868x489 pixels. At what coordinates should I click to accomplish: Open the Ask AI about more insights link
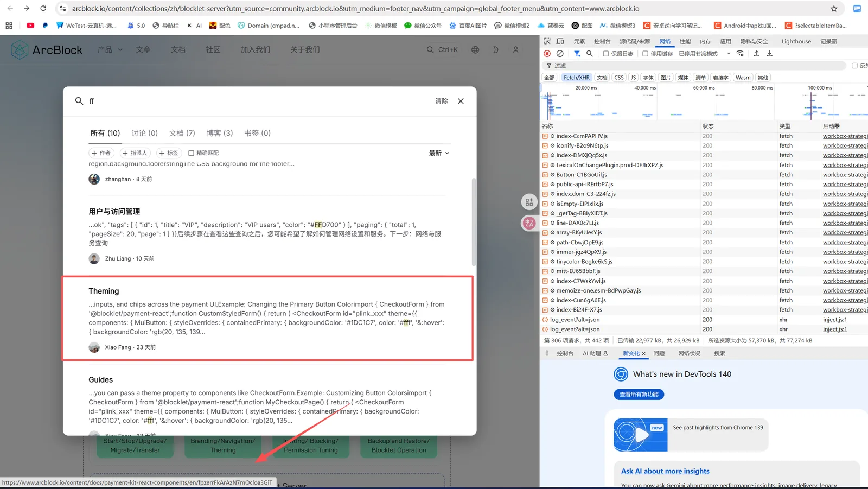[x=665, y=471]
